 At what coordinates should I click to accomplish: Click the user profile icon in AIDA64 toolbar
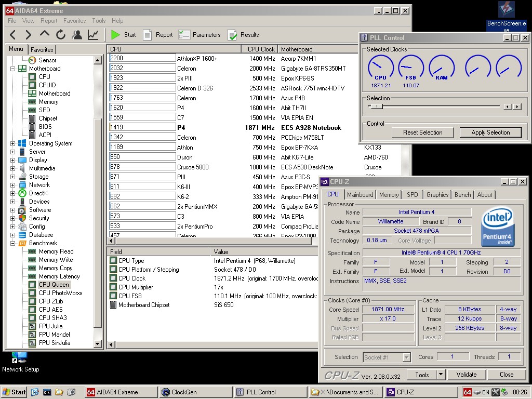[77, 35]
